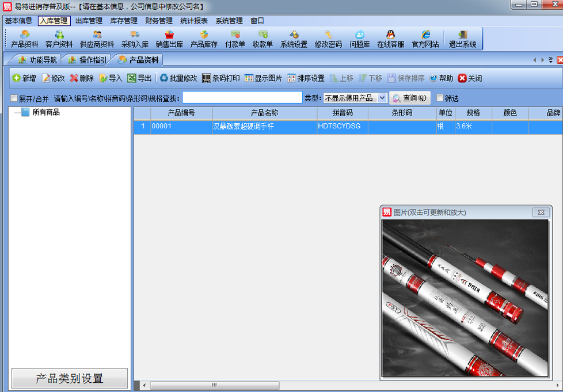Enable the 展开/合并 checkbox
Viewport: 563px width, 392px height.
[x=14, y=98]
